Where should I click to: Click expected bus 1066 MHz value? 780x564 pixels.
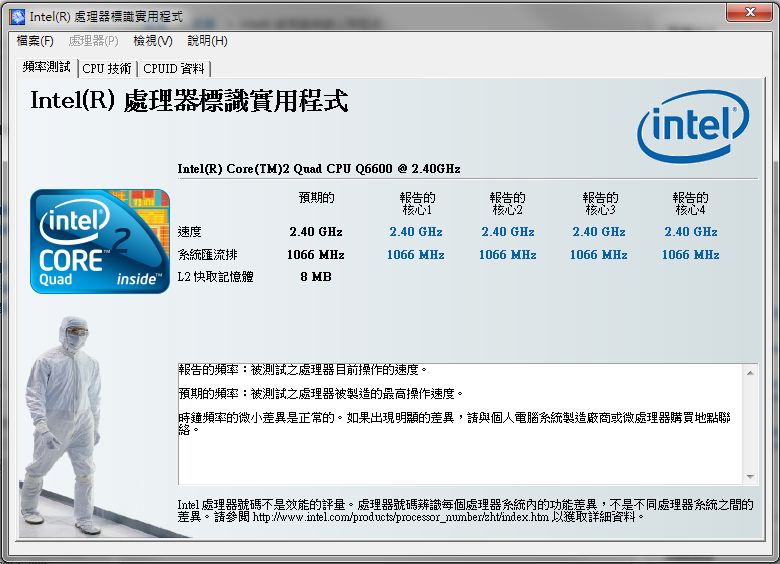click(x=316, y=255)
